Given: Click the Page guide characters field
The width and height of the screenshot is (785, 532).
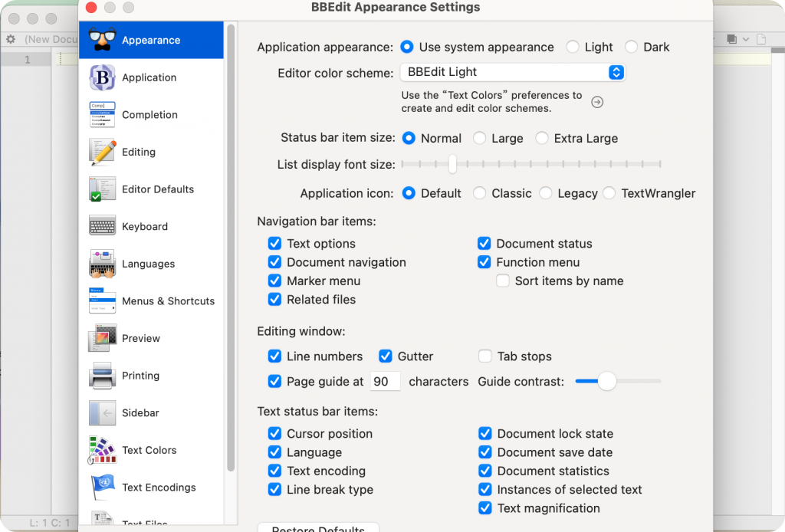Looking at the screenshot, I should point(385,381).
